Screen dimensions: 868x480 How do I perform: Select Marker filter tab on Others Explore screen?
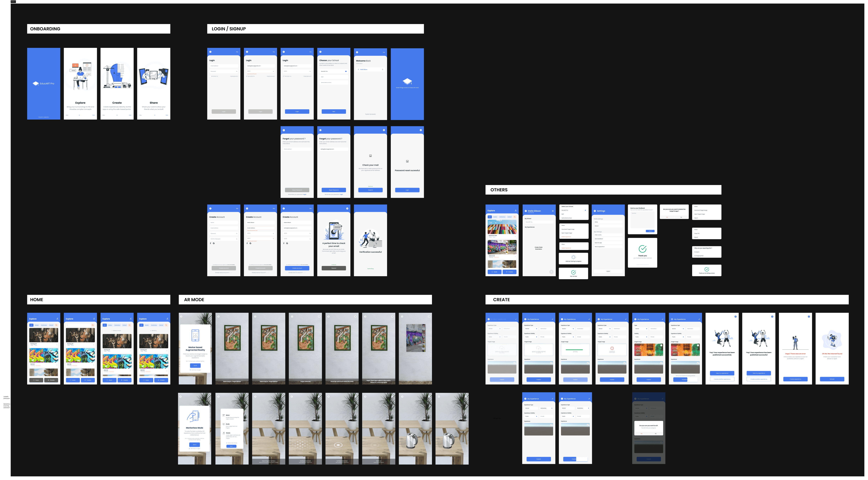pos(495,217)
